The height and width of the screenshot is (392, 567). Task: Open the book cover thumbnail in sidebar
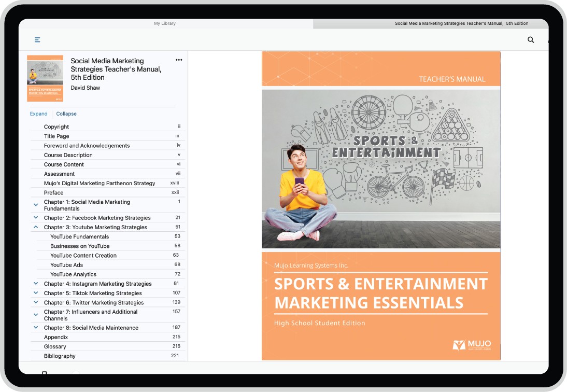click(45, 78)
